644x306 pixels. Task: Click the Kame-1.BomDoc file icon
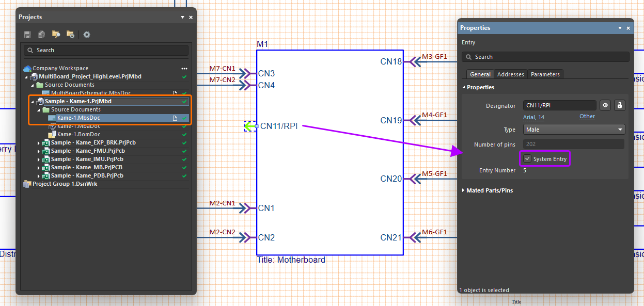[52, 134]
